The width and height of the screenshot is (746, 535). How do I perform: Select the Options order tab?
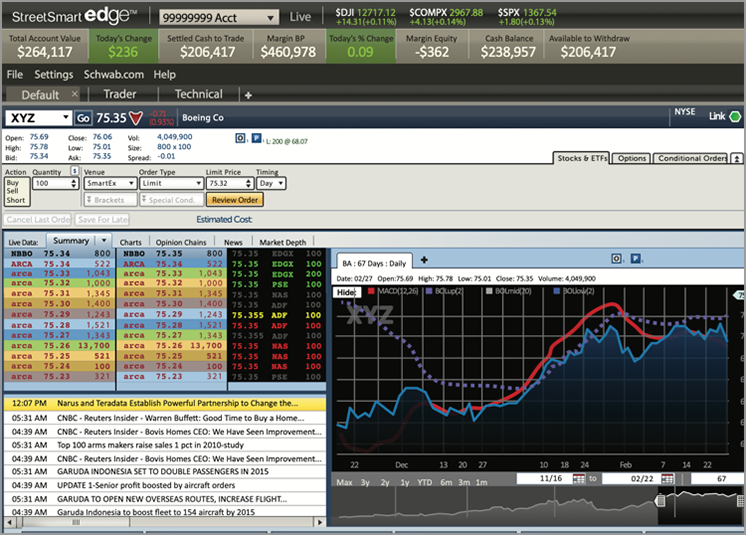[632, 158]
